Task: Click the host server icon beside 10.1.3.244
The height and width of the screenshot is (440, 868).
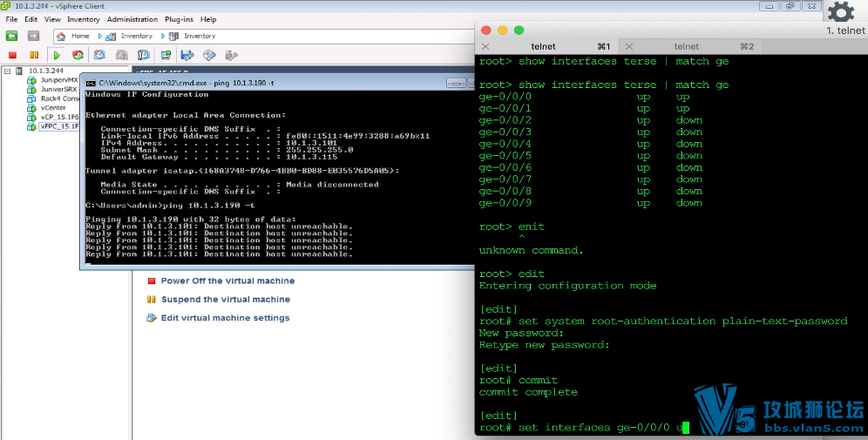Action: (19, 71)
